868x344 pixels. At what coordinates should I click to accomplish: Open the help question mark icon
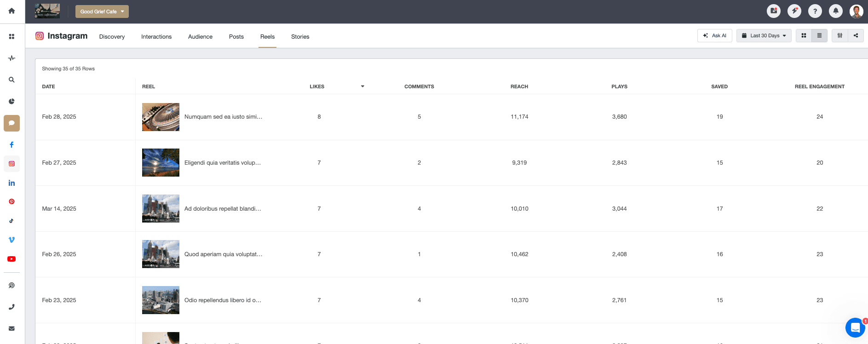coord(815,11)
